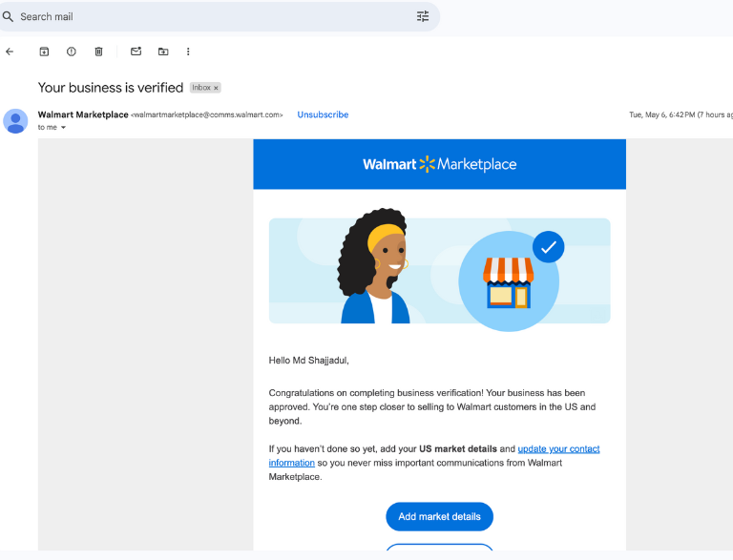Delete this email with trash icon

(x=98, y=52)
